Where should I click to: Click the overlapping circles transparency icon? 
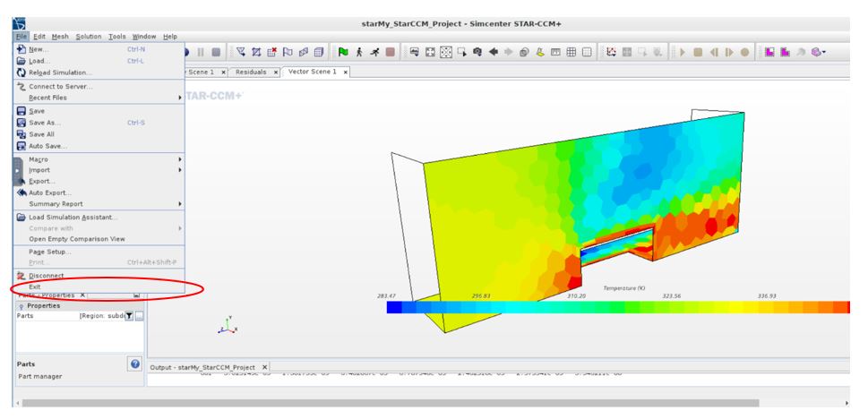[524, 52]
